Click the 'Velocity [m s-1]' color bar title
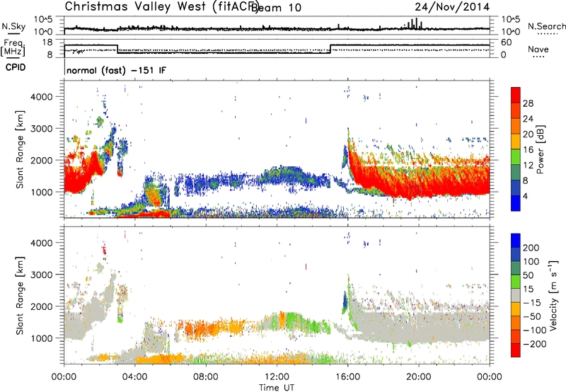This screenshot has width=566, height=392. pos(553,295)
